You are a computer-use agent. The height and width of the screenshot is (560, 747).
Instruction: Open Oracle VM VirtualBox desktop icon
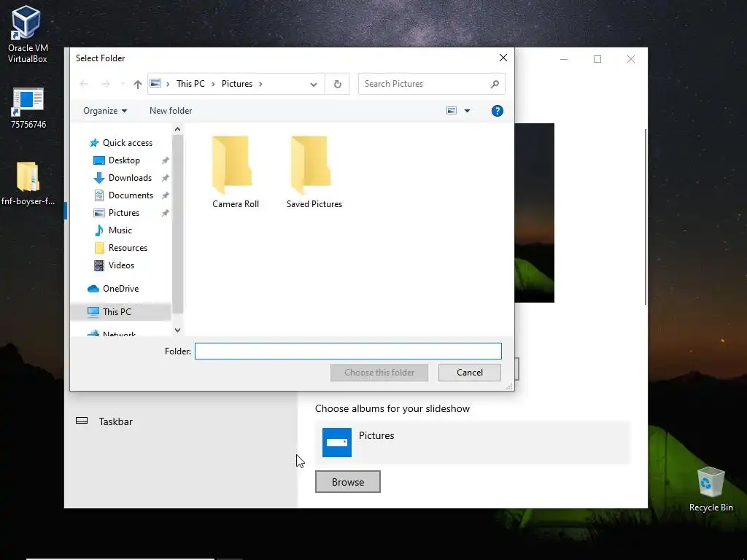point(27,35)
